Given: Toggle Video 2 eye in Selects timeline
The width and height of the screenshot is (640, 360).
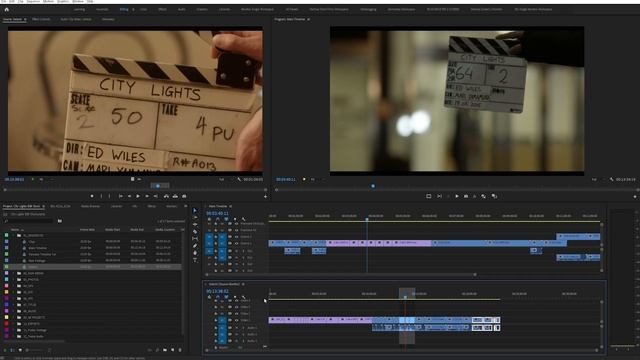Looking at the screenshot, I should (236, 313).
